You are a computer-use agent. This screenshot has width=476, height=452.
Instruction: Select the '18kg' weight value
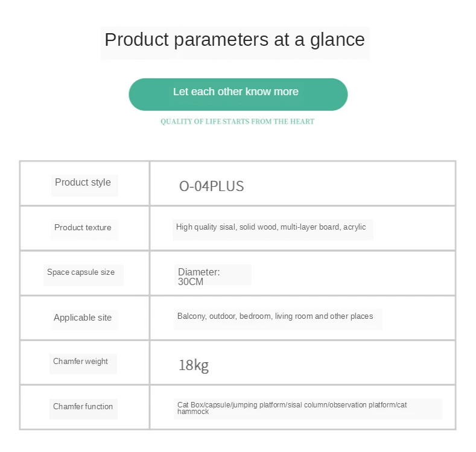(x=194, y=366)
